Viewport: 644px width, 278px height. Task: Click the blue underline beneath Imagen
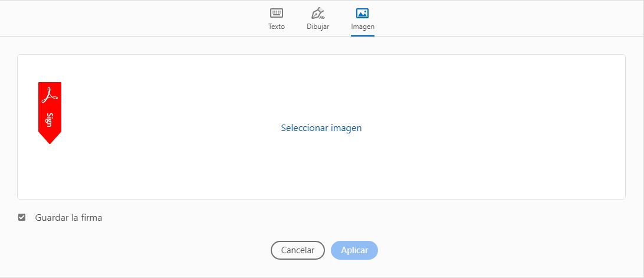point(362,35)
